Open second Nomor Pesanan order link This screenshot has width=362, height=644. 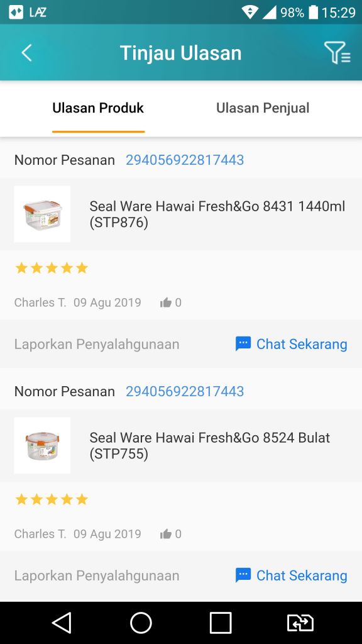(x=185, y=391)
